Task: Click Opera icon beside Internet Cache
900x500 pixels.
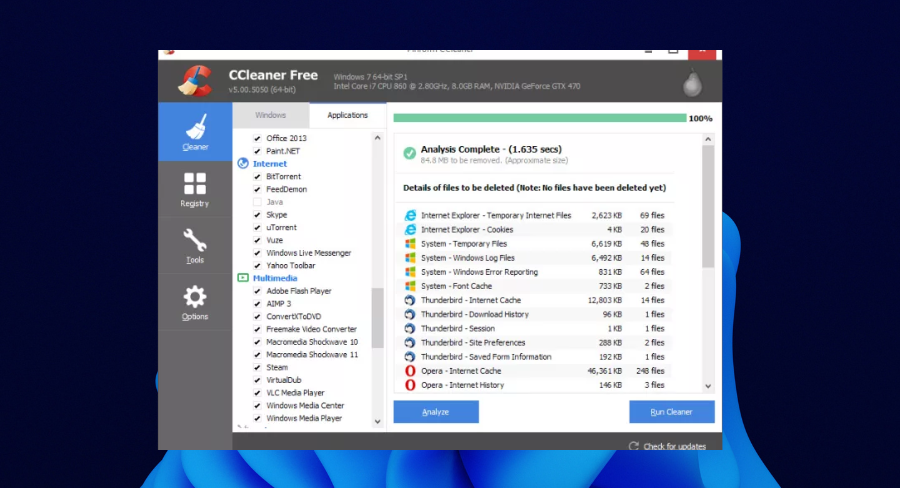Action: pos(410,371)
